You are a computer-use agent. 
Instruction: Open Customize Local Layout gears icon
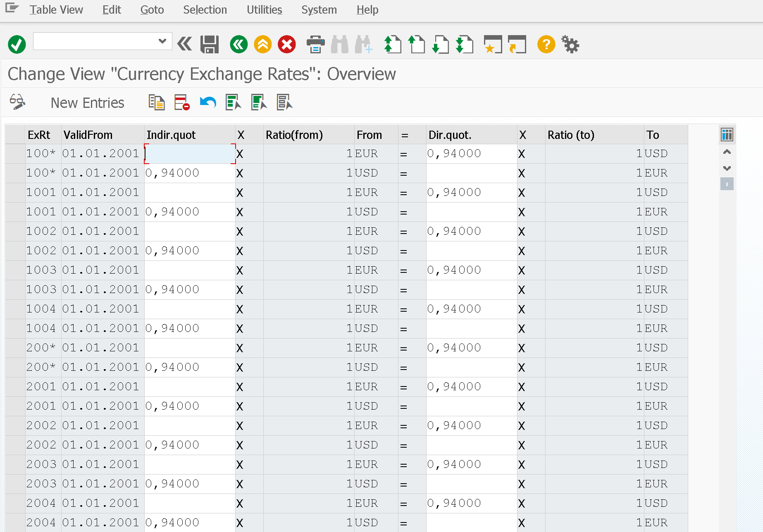tap(570, 44)
